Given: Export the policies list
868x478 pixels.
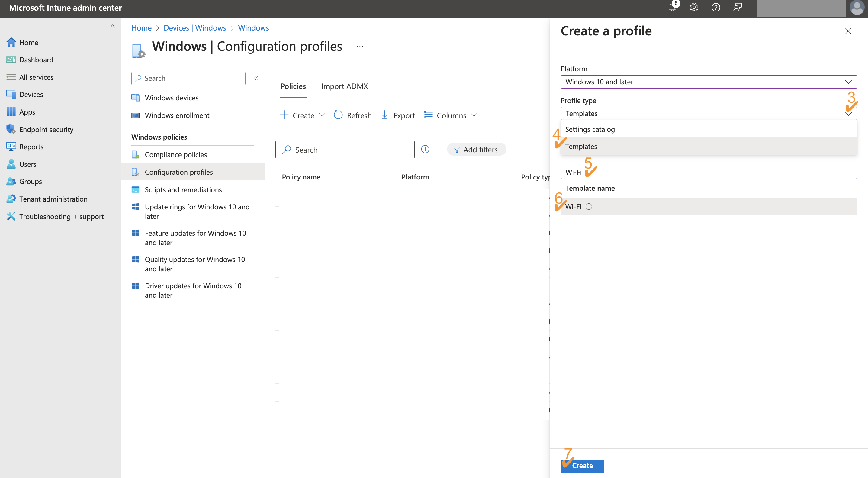Looking at the screenshot, I should click(x=398, y=115).
